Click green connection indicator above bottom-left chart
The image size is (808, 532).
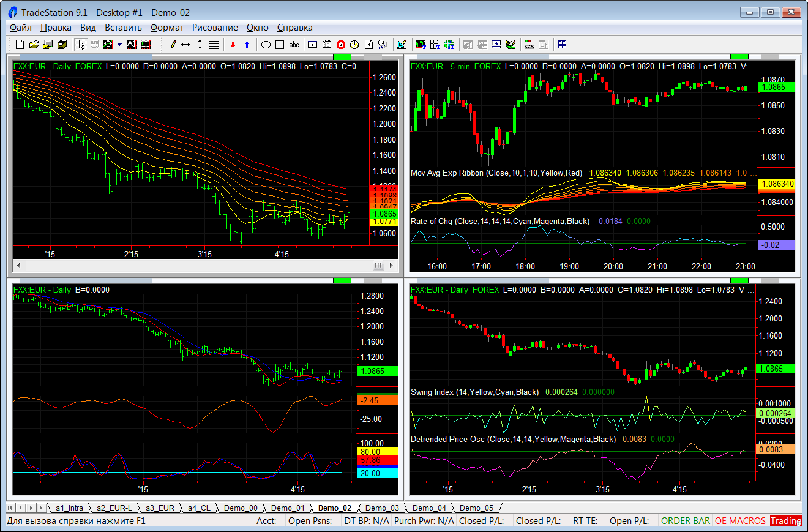click(x=342, y=280)
